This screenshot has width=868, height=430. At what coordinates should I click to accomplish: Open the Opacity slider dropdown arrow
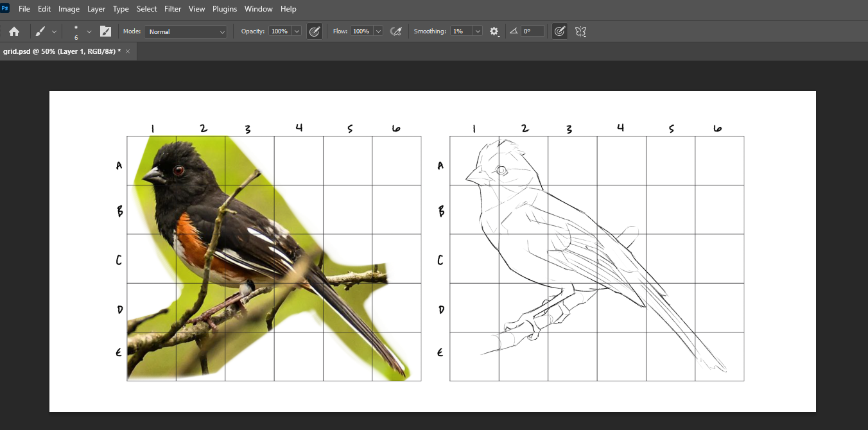(297, 31)
